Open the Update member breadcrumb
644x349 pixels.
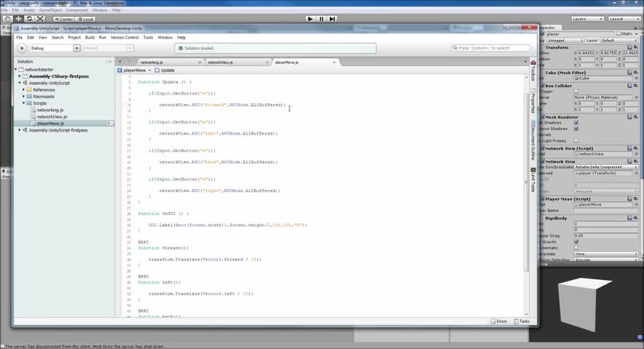click(x=165, y=71)
